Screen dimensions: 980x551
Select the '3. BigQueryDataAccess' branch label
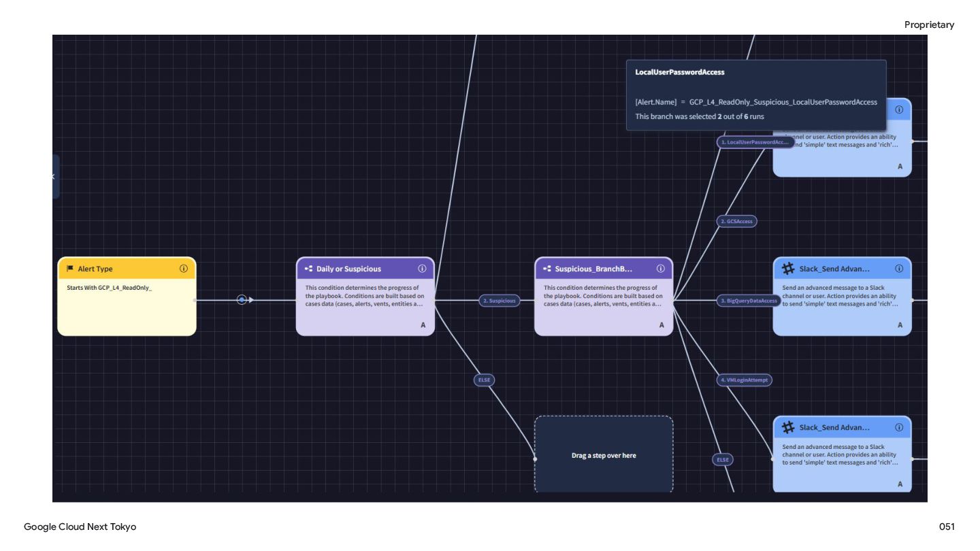coord(749,301)
